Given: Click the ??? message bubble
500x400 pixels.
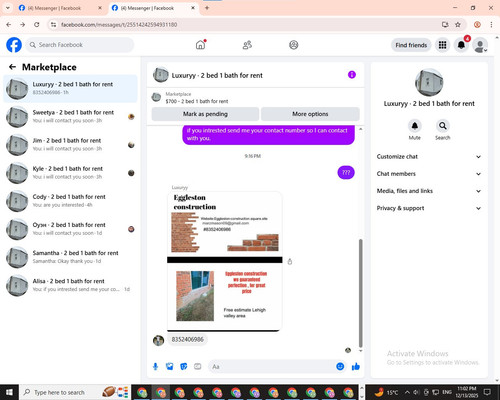Looking at the screenshot, I should [346, 173].
